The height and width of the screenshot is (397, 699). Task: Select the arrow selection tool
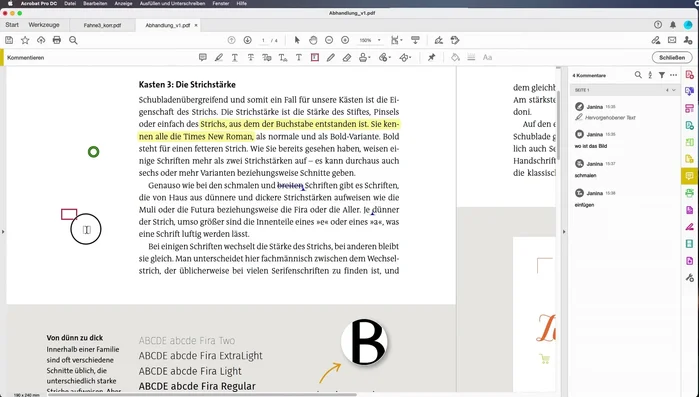297,40
